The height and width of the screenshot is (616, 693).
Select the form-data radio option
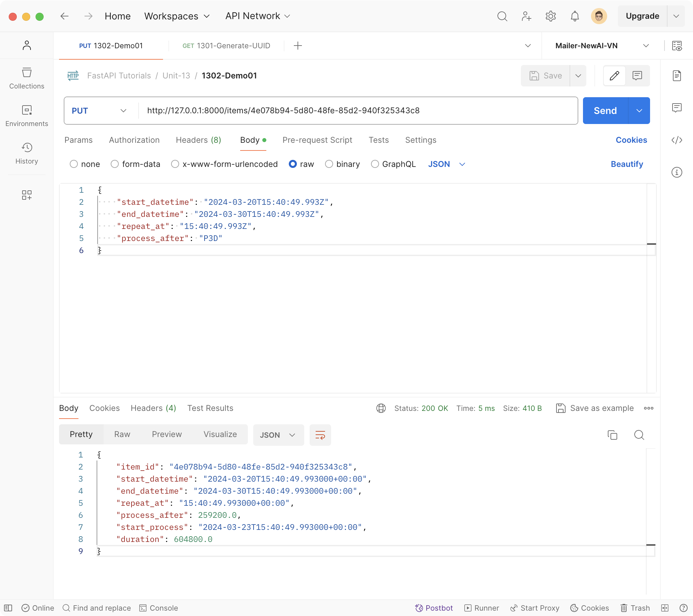[115, 164]
